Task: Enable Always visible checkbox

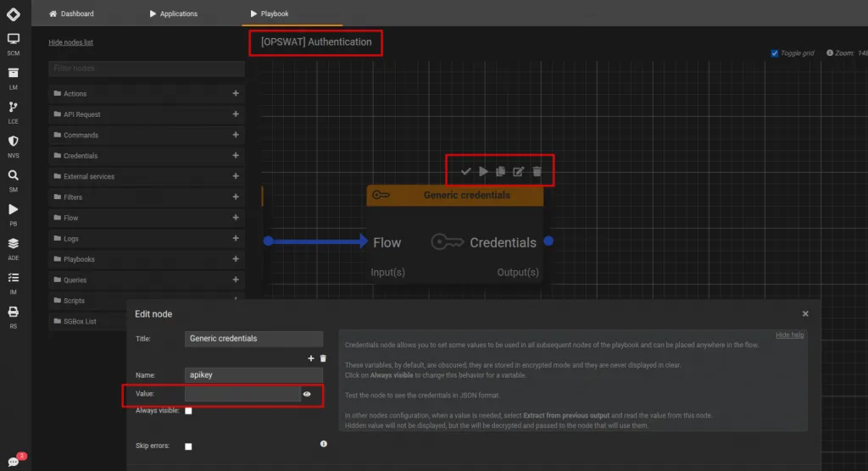Action: click(x=188, y=411)
